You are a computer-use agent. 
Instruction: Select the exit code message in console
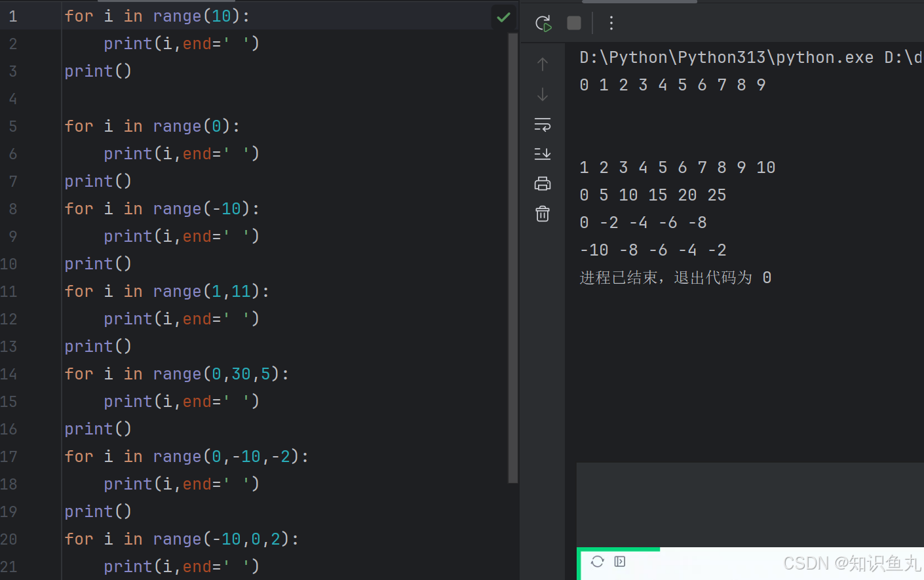[x=675, y=277]
